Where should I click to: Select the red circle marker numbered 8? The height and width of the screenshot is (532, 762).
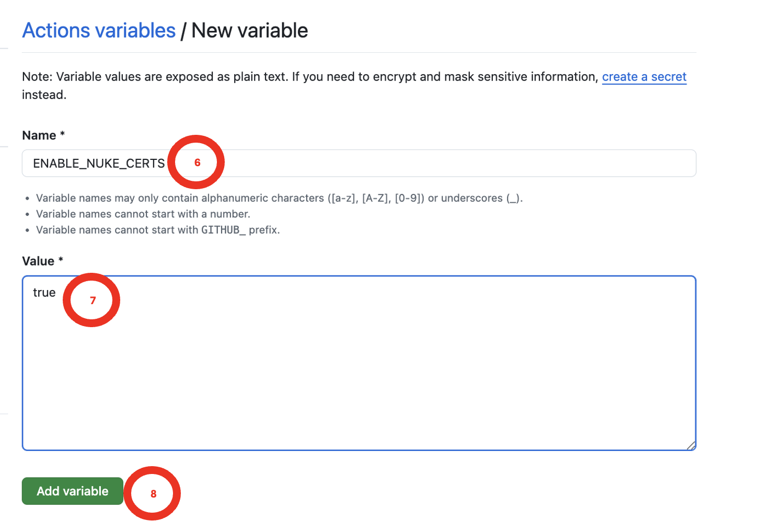pos(153,493)
